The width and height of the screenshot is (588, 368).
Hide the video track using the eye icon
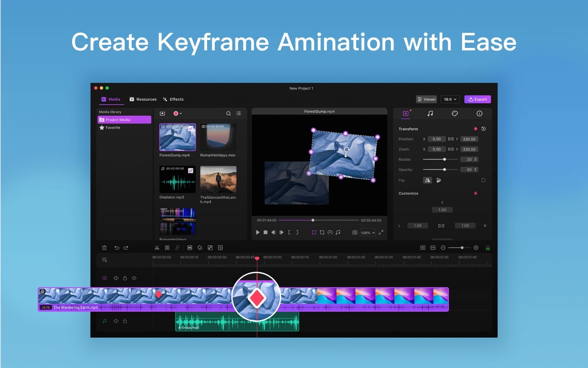coord(134,278)
